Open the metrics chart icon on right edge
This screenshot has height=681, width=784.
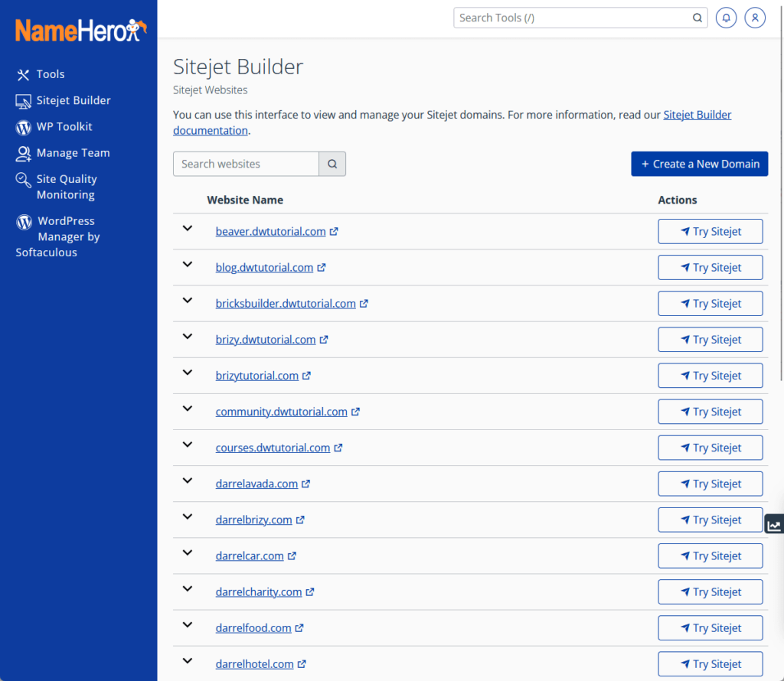(774, 525)
